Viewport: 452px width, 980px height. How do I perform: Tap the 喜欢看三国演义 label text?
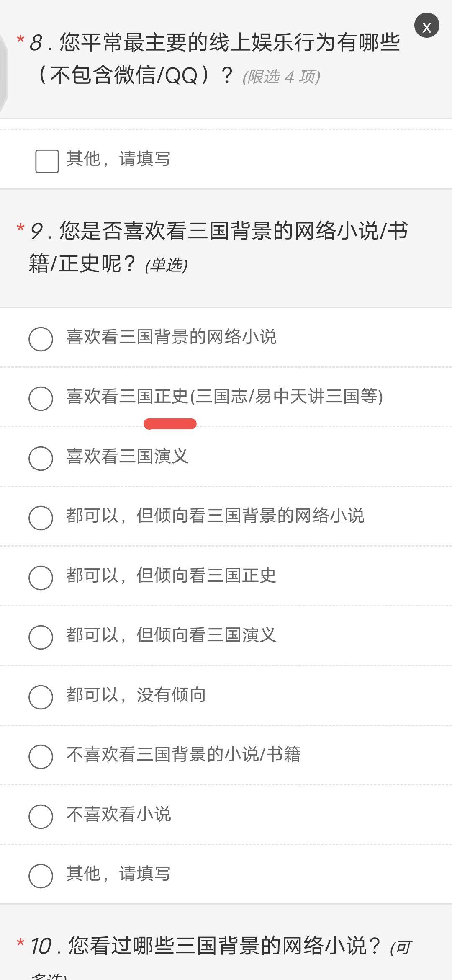tap(127, 456)
